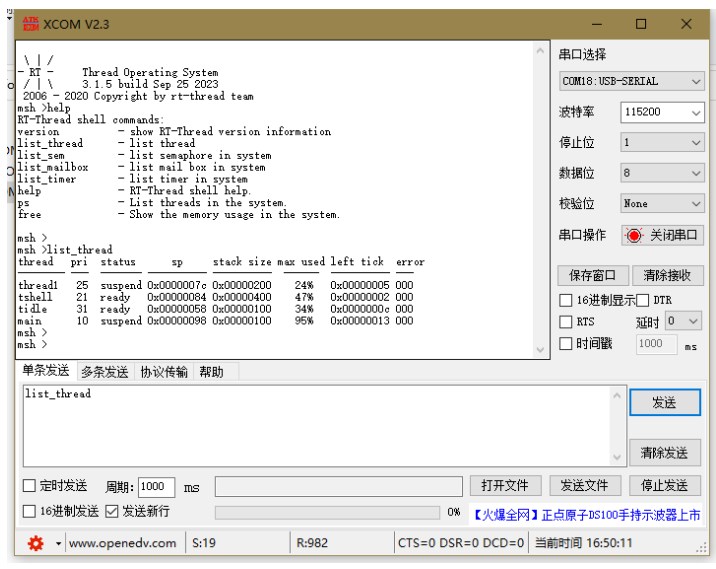This screenshot has width=716, height=569.
Task: Click the receive window scroll-down arrow
Action: (540, 350)
